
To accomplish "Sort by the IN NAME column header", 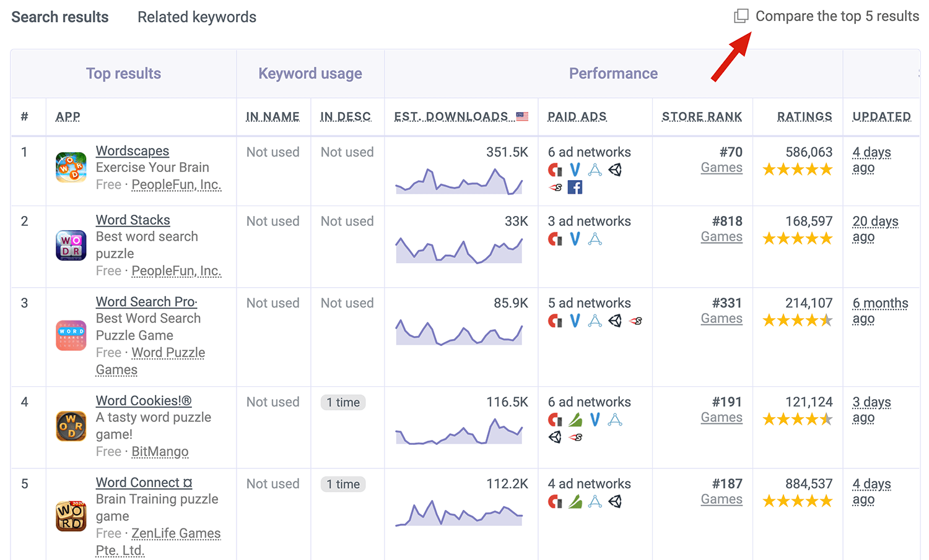I will (273, 116).
